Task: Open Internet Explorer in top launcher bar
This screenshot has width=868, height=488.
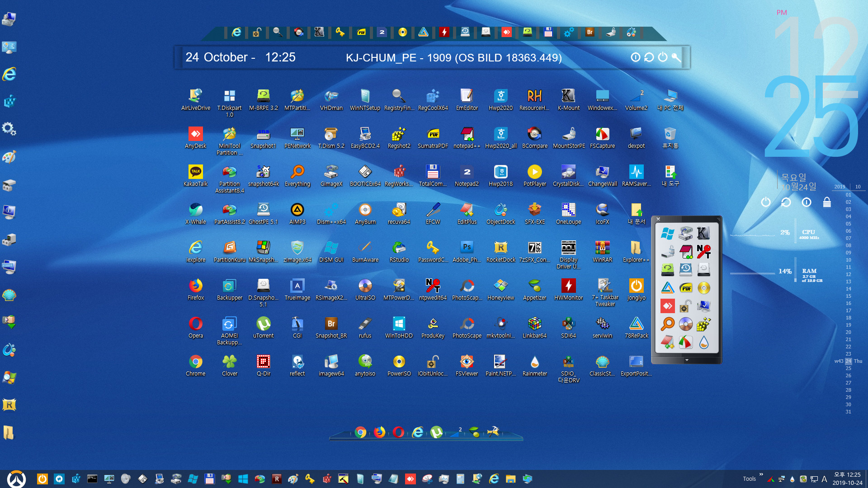Action: [x=236, y=32]
